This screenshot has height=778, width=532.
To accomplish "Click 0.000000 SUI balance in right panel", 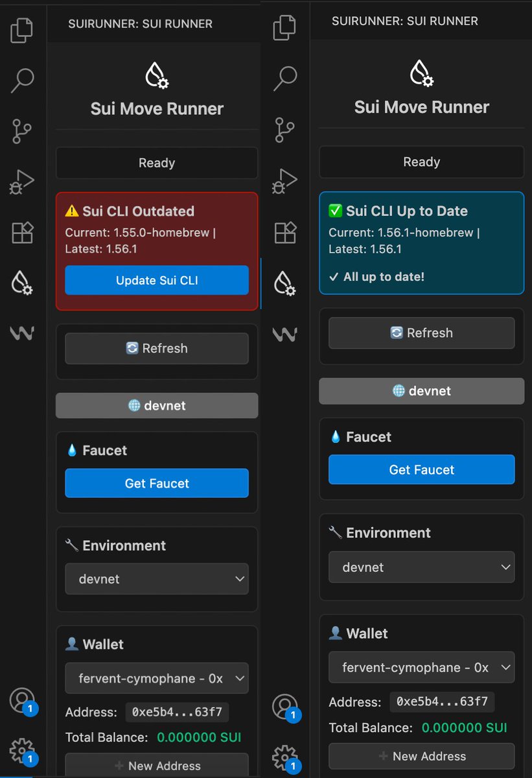I will 465,727.
